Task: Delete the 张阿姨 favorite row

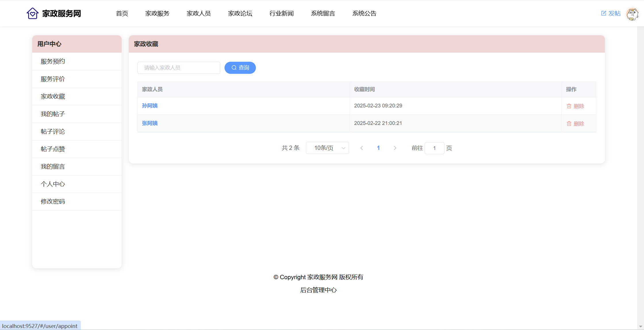Action: (575, 124)
